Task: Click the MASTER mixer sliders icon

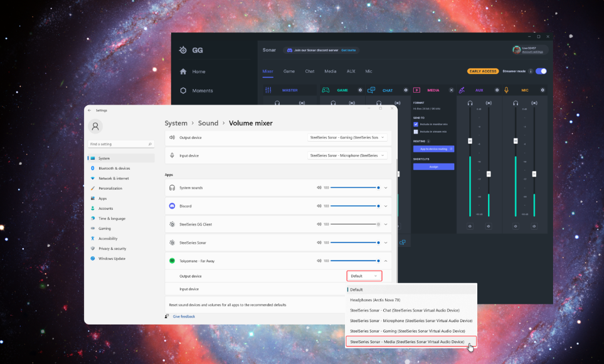Action: point(268,90)
